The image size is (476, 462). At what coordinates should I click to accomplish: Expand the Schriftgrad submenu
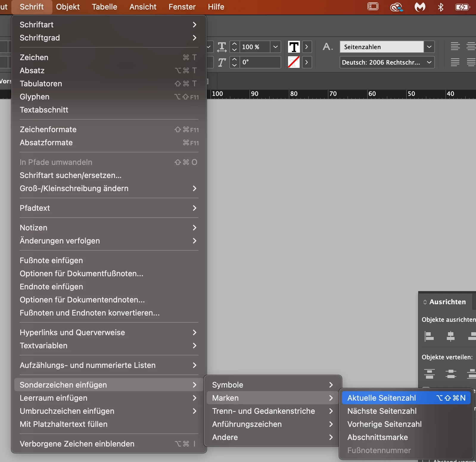[109, 38]
